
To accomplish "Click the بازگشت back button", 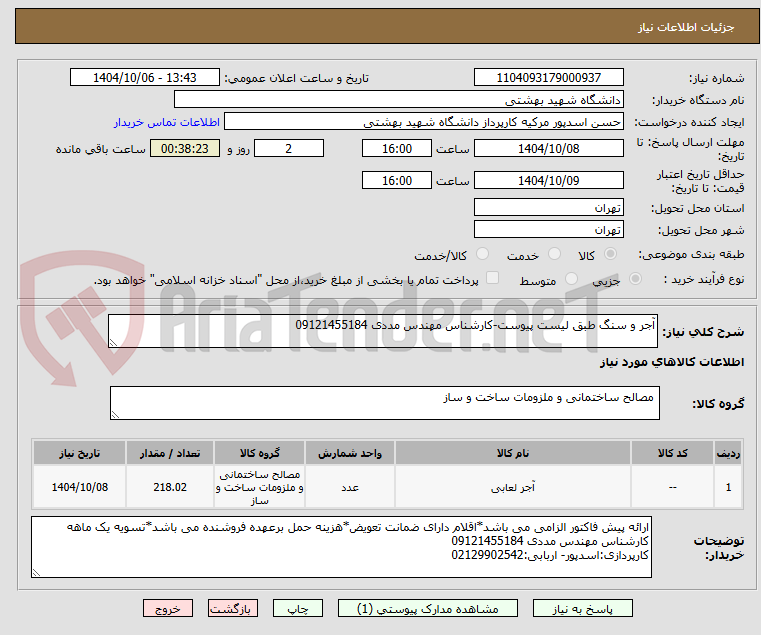I will pos(233,608).
